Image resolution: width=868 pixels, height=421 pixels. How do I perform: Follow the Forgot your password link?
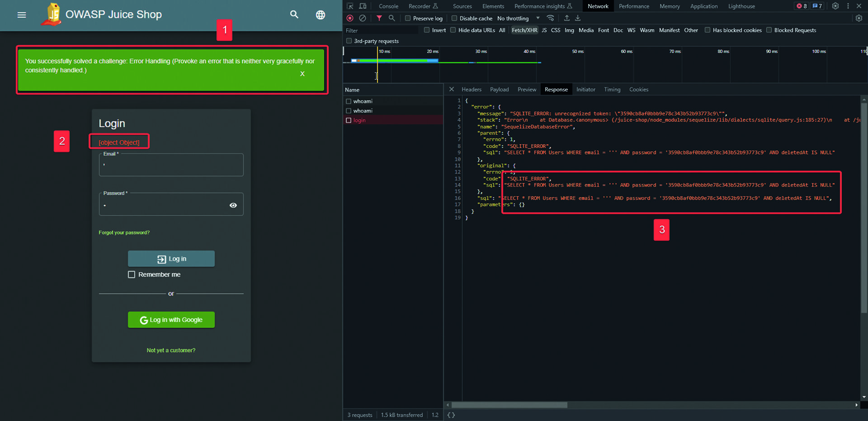(124, 232)
